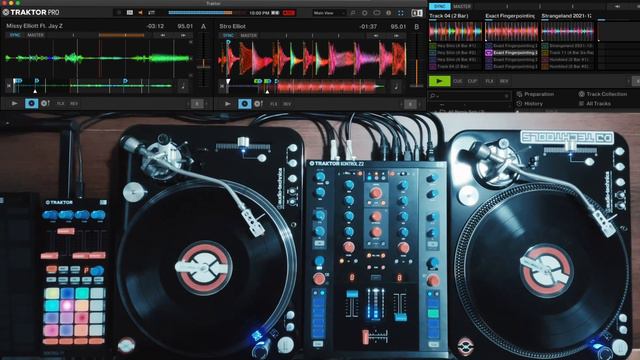The image size is (640, 360).
Task: Click the info icon in header
Action: click(389, 13)
